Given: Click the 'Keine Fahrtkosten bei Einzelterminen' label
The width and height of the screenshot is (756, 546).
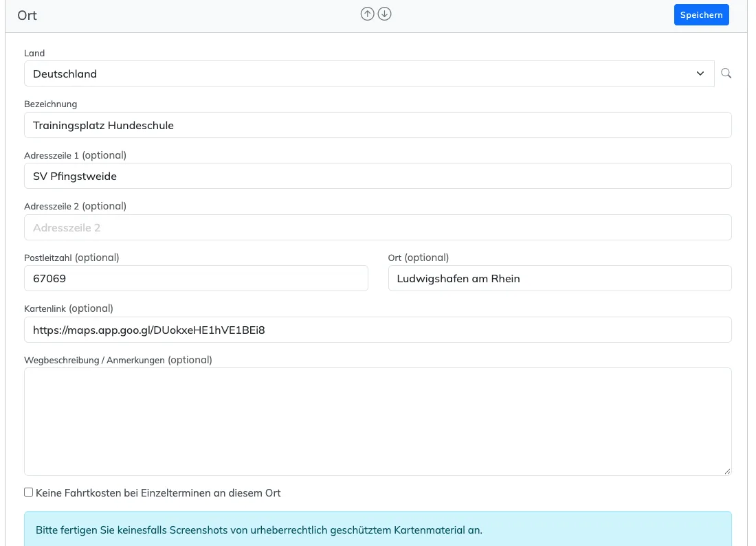Looking at the screenshot, I should (x=158, y=493).
